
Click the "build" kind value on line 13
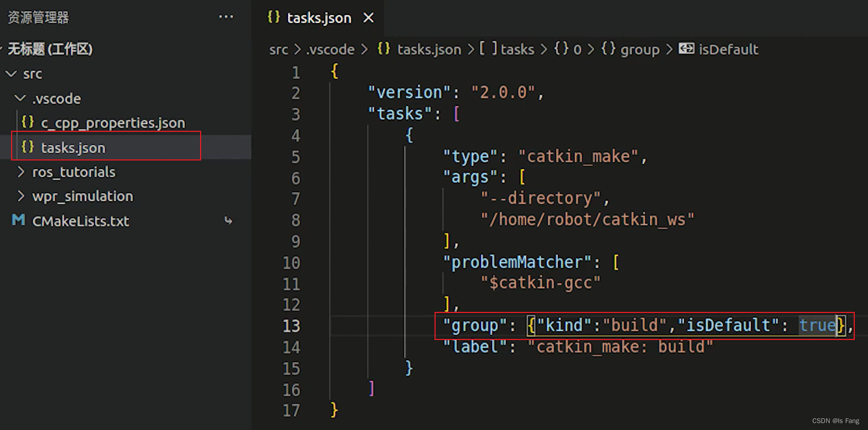635,325
